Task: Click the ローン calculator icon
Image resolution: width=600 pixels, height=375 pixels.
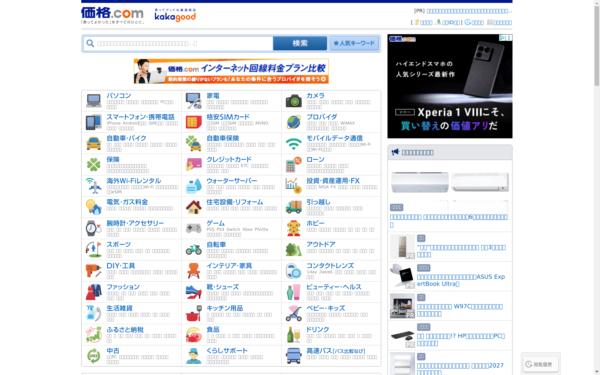Action: click(x=293, y=165)
